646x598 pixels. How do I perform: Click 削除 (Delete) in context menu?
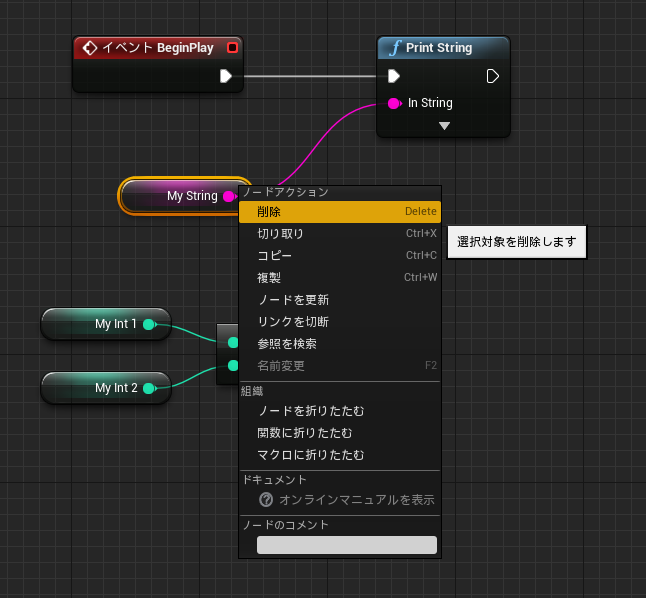pos(340,212)
